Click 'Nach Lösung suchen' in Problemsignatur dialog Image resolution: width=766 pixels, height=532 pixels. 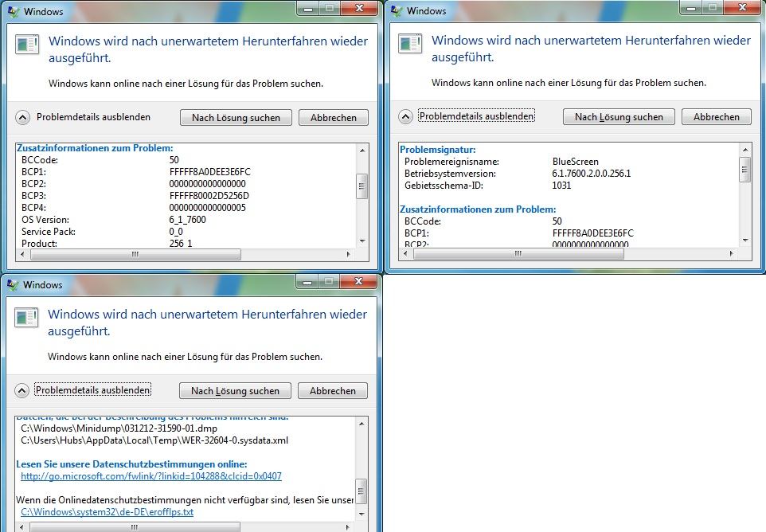(x=619, y=117)
